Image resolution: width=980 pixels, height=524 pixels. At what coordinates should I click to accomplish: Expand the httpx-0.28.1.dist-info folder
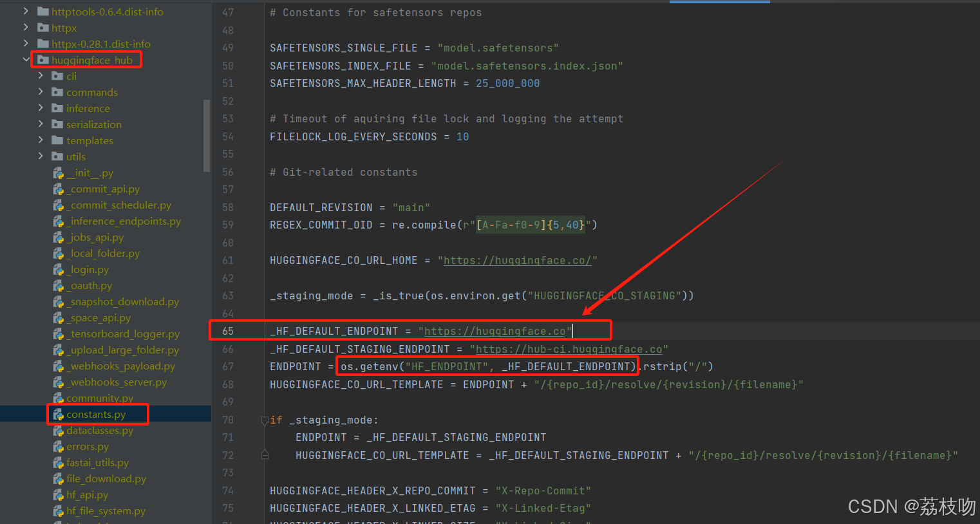tap(26, 43)
